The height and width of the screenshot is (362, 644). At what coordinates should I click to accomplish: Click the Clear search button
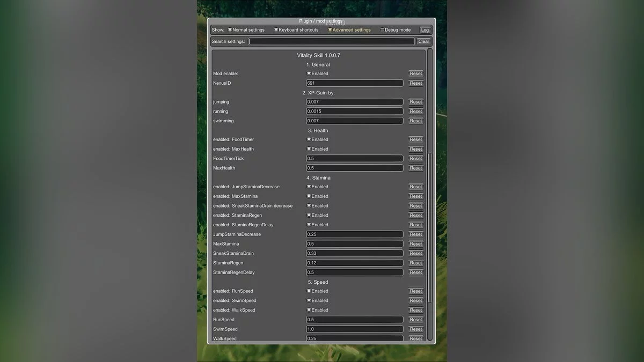(x=423, y=41)
